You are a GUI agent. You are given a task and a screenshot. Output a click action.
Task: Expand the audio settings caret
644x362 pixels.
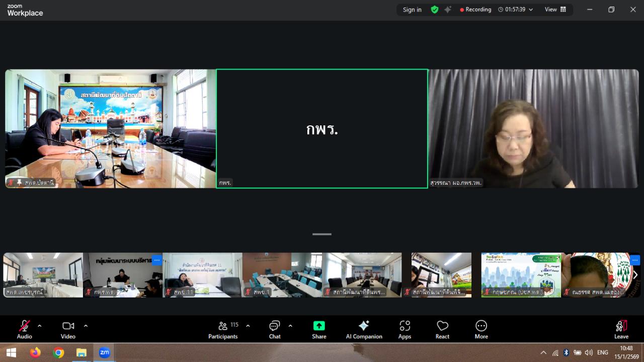(x=40, y=326)
